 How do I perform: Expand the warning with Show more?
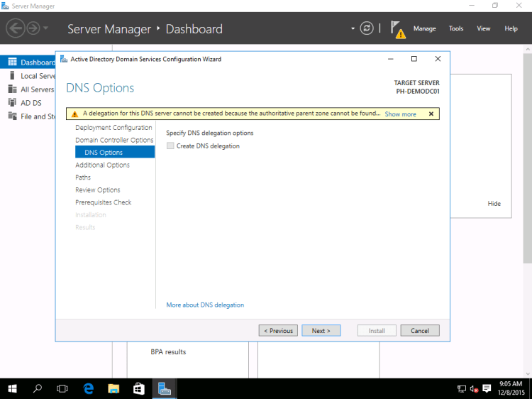click(400, 114)
